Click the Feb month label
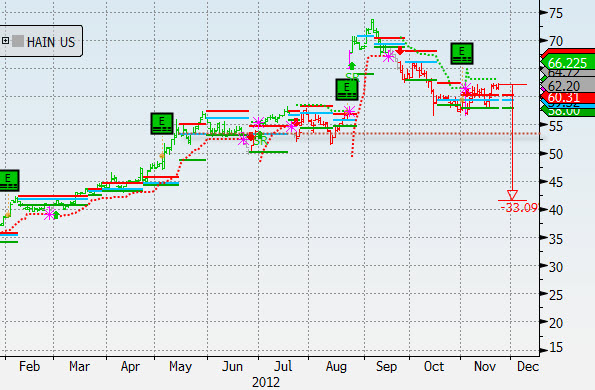 coord(29,366)
